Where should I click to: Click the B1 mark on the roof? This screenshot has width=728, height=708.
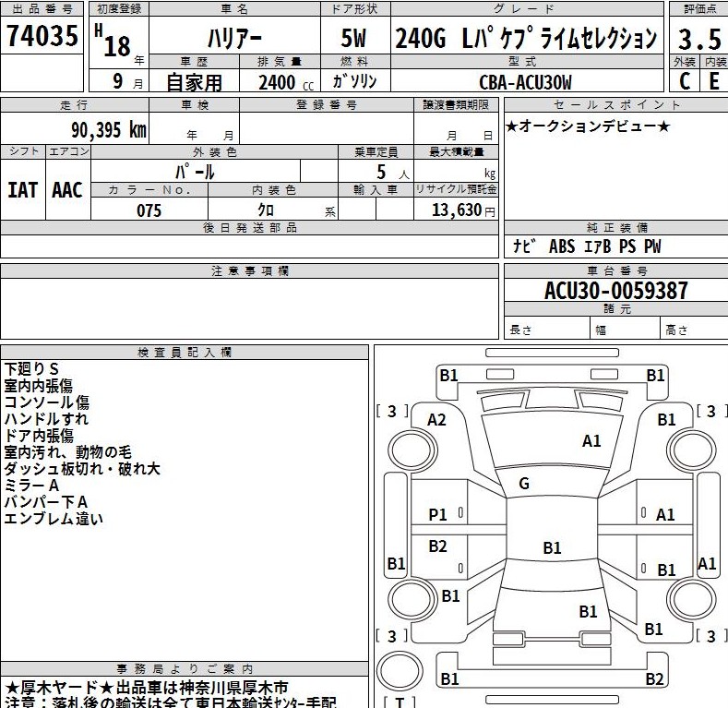point(552,548)
